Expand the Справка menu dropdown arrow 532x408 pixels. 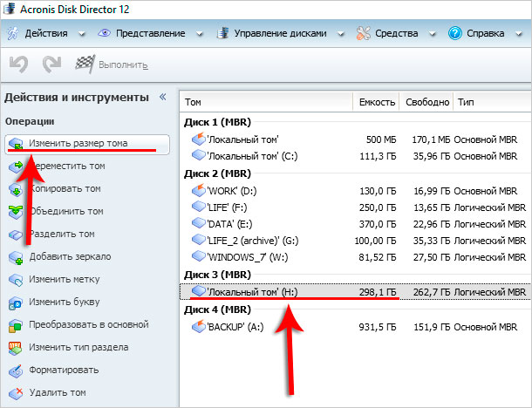click(519, 34)
